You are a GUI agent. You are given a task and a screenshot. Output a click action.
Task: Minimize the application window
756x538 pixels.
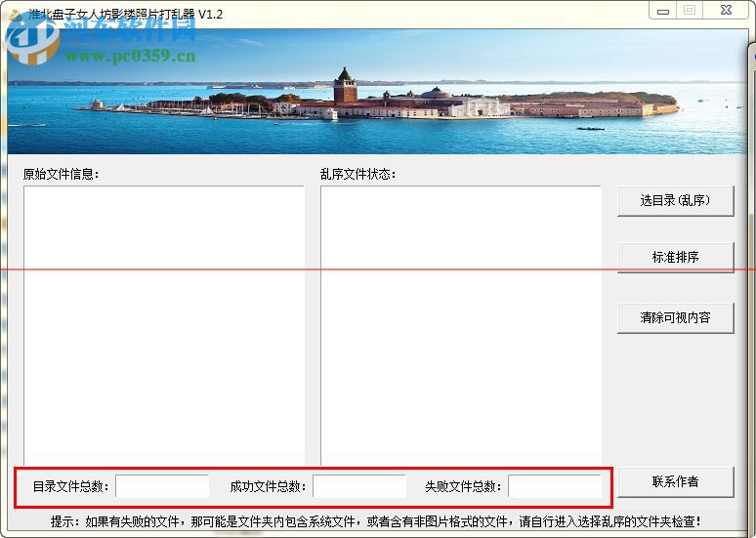point(663,10)
